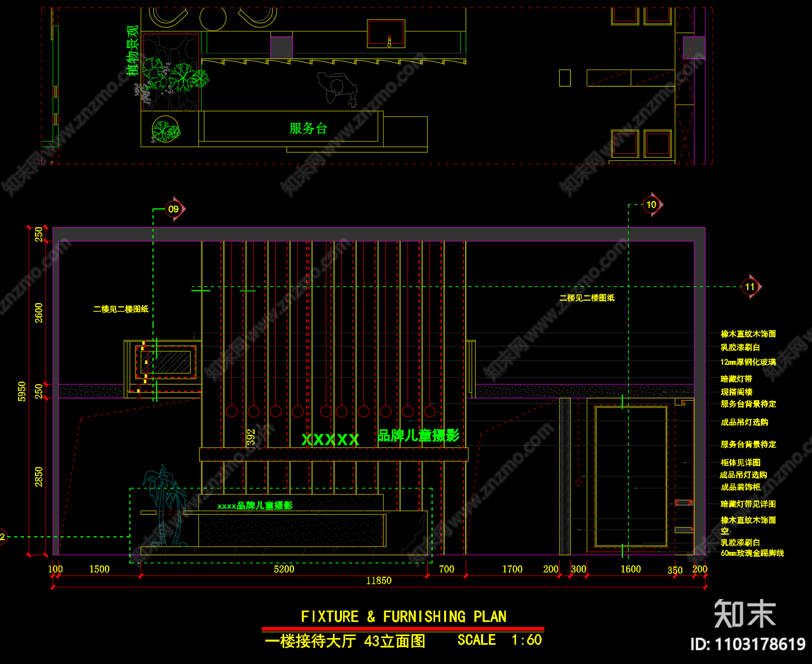Select 二楼见二楼图纸 note near marker 10

point(587,298)
